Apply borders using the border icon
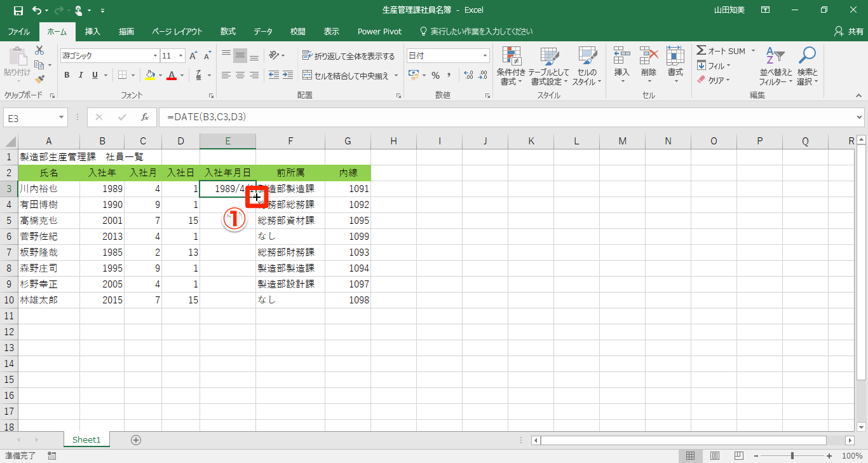The height and width of the screenshot is (463, 868). point(122,75)
